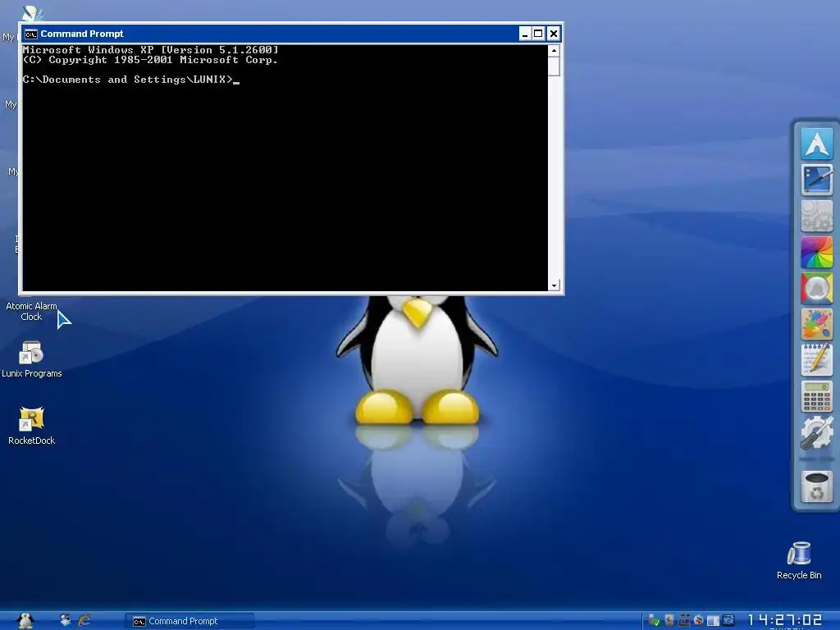The width and height of the screenshot is (840, 630).
Task: Open the Arch-logo icon in the dock
Action: (816, 144)
